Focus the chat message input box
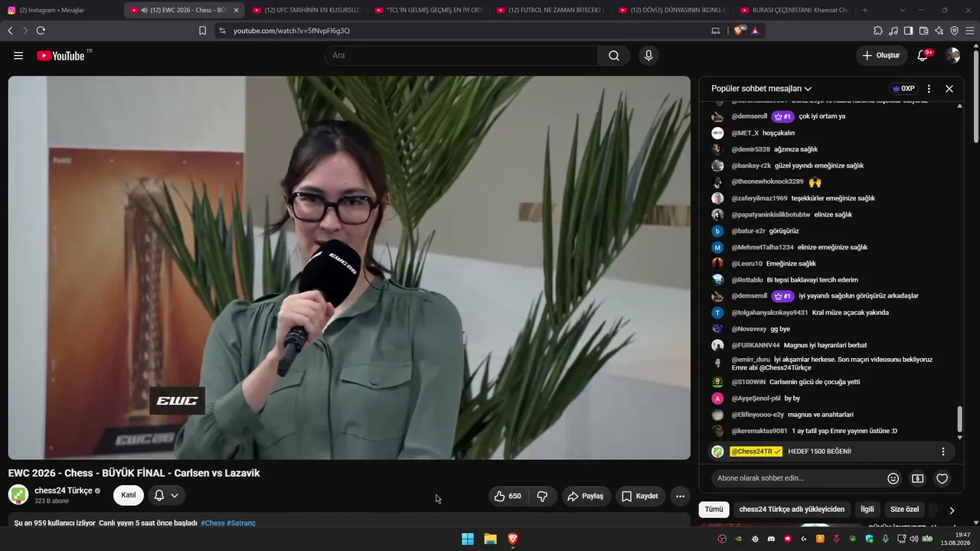Viewport: 980px width, 551px height. (x=796, y=478)
